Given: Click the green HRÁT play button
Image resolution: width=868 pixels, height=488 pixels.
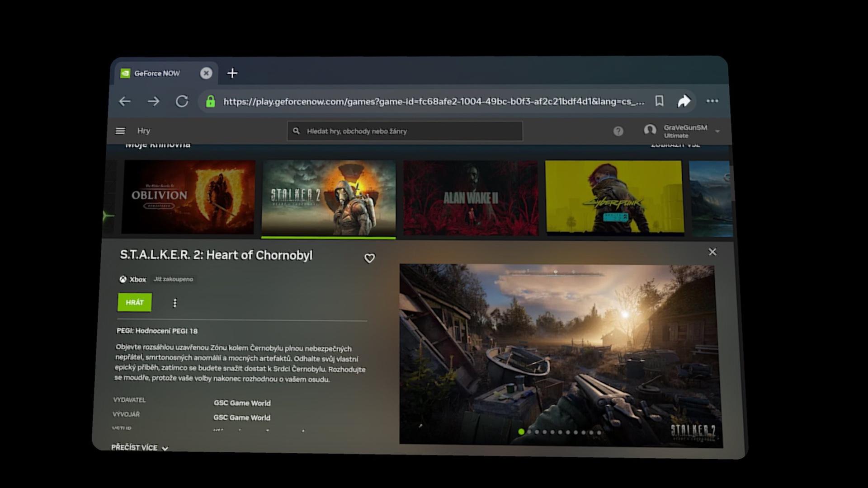Looking at the screenshot, I should (135, 302).
